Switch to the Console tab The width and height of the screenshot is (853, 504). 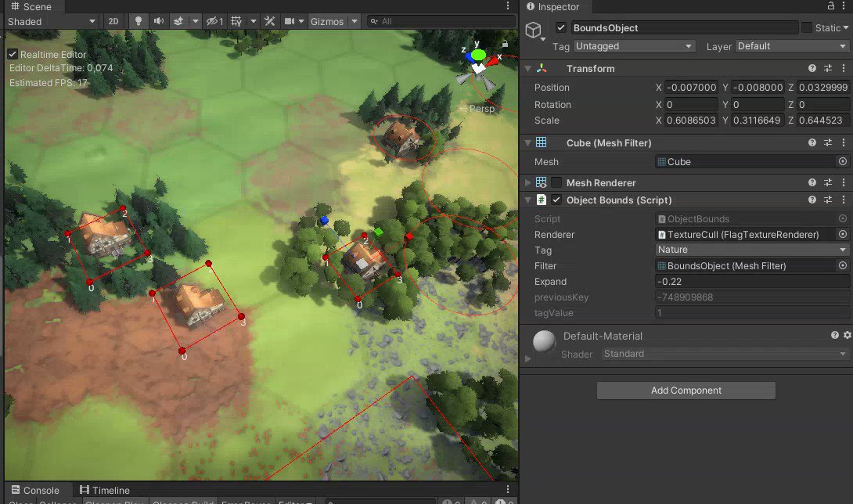tap(35, 490)
